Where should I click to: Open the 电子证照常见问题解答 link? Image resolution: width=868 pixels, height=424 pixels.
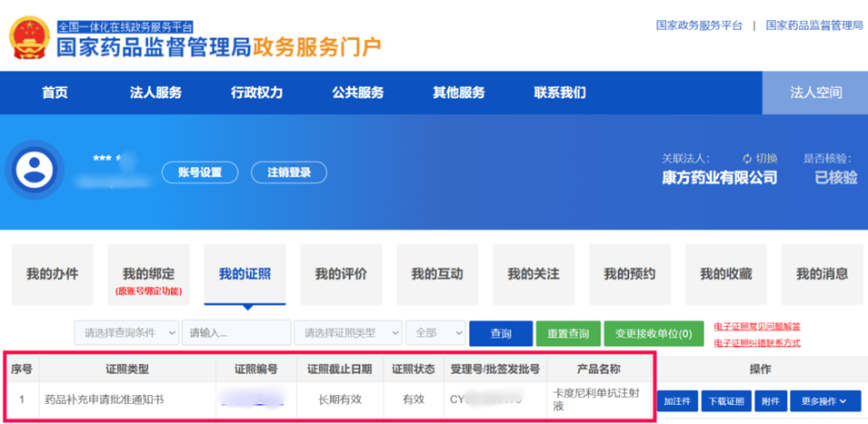(756, 327)
